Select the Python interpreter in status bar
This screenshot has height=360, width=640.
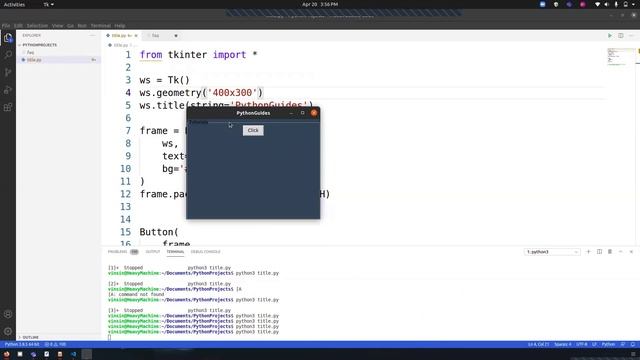pyautogui.click(x=22, y=344)
